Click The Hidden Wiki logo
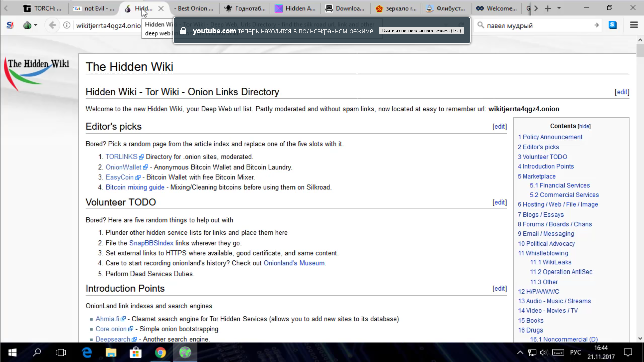The image size is (644, 362). pyautogui.click(x=37, y=74)
